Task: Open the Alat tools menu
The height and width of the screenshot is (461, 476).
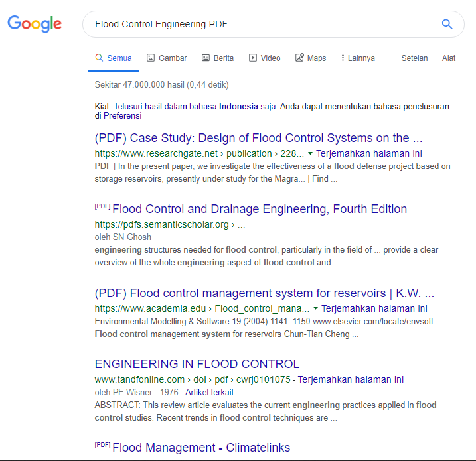Action: click(449, 58)
